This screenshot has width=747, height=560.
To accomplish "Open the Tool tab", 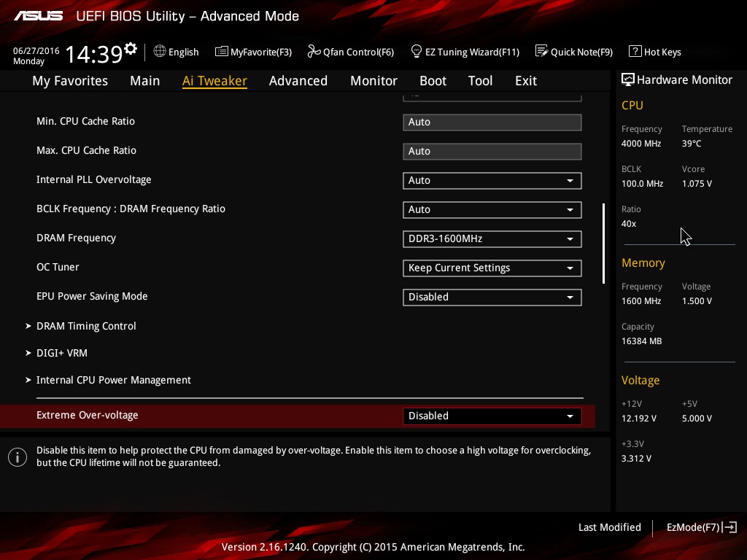I will [x=480, y=81].
